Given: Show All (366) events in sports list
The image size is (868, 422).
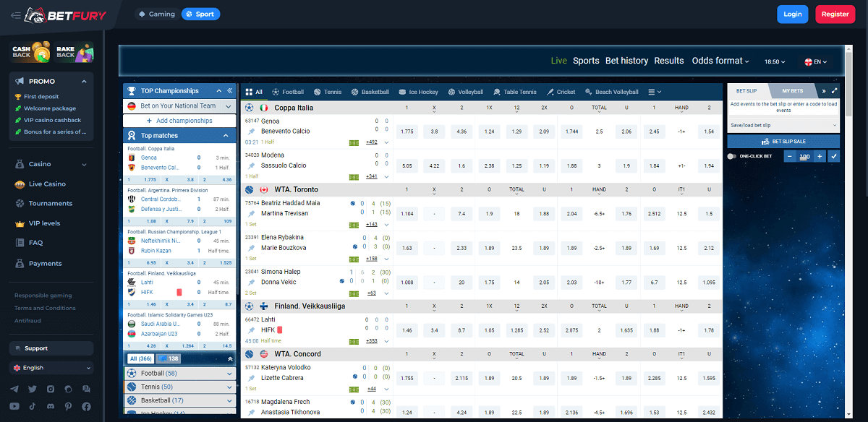Looking at the screenshot, I should tap(140, 358).
